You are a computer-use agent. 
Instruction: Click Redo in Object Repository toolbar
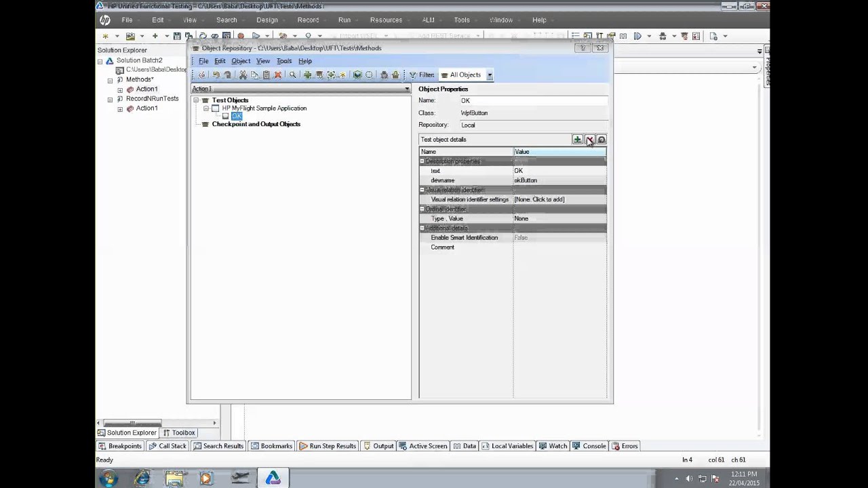[228, 75]
